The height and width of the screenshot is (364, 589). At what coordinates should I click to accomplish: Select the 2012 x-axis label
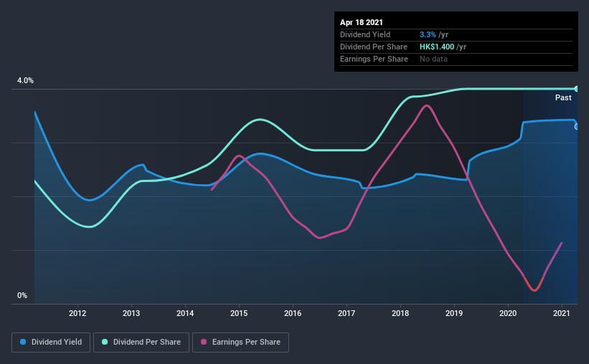point(77,313)
